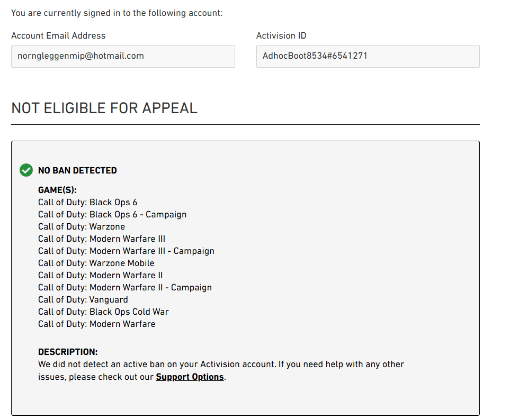Select the "Call of Duty: Warzone Mobile" entry

pyautogui.click(x=96, y=263)
